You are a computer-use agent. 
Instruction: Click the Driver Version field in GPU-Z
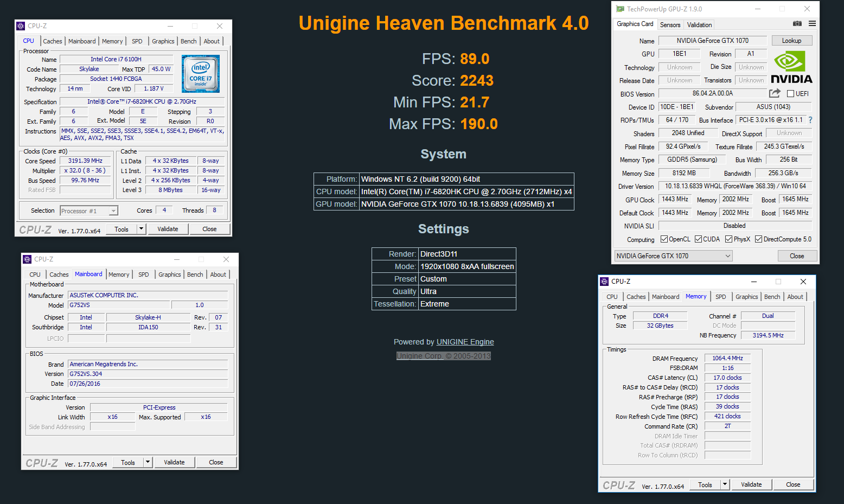click(x=736, y=186)
